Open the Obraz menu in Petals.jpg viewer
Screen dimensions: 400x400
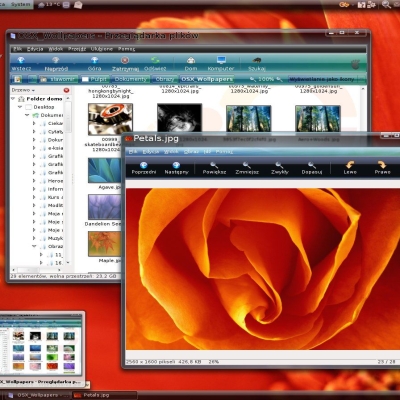coord(191,152)
